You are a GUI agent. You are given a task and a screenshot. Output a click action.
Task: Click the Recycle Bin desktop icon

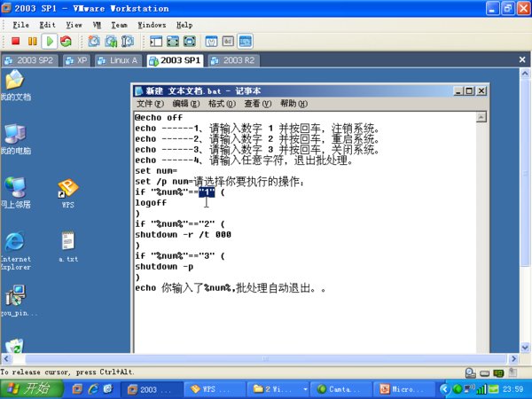pos(14,346)
